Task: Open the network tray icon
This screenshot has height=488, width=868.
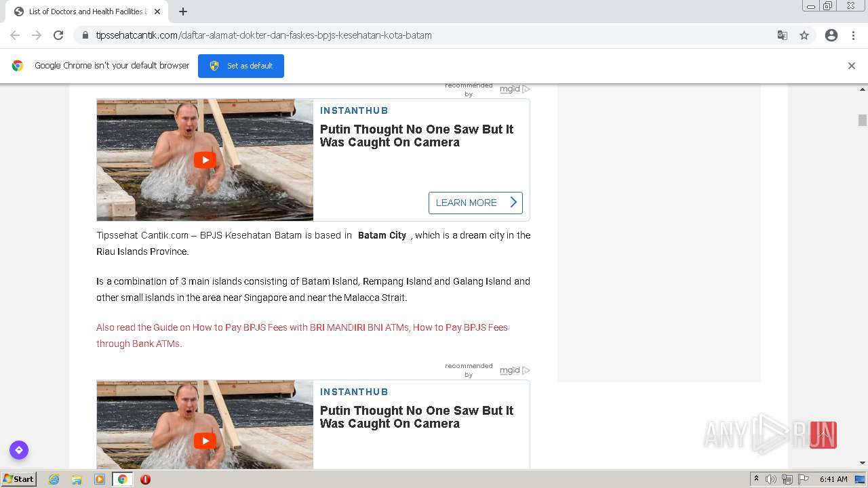Action: click(x=787, y=479)
